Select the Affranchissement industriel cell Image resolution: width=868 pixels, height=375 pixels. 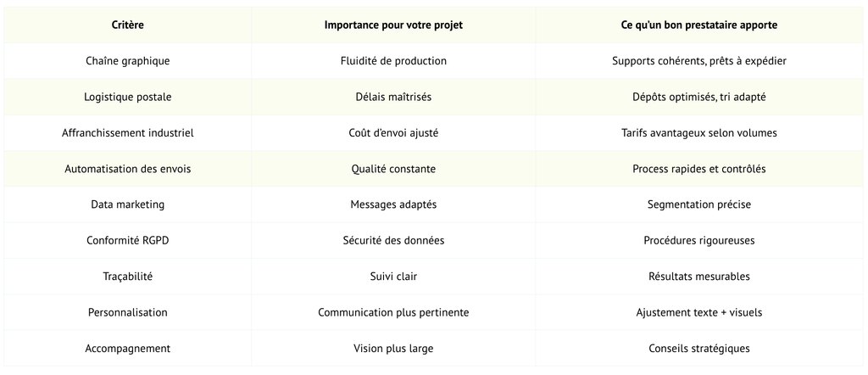(x=127, y=133)
